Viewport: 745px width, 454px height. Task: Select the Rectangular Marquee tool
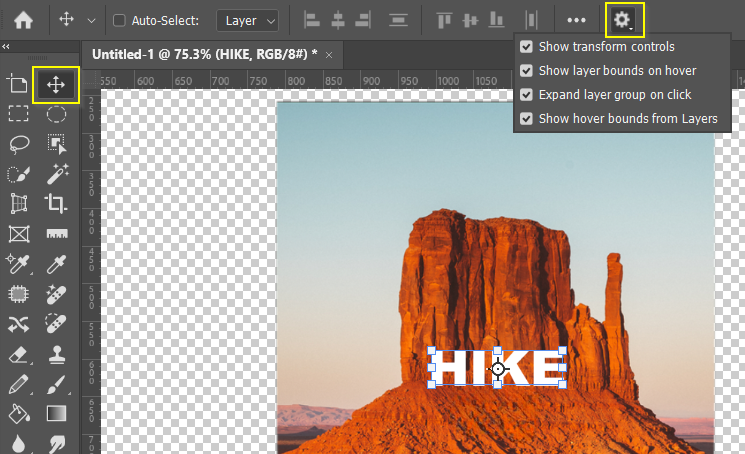18,114
